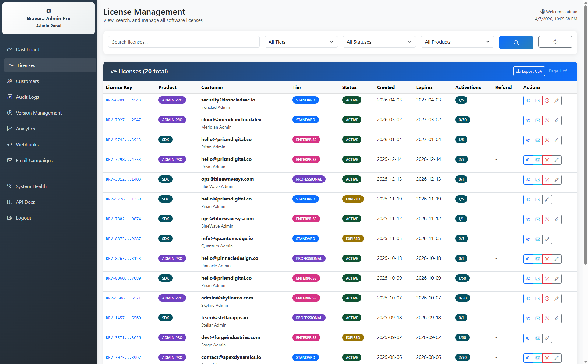The image size is (588, 364).
Task: View license details for security@ironcladsec.io row
Action: pyautogui.click(x=528, y=101)
